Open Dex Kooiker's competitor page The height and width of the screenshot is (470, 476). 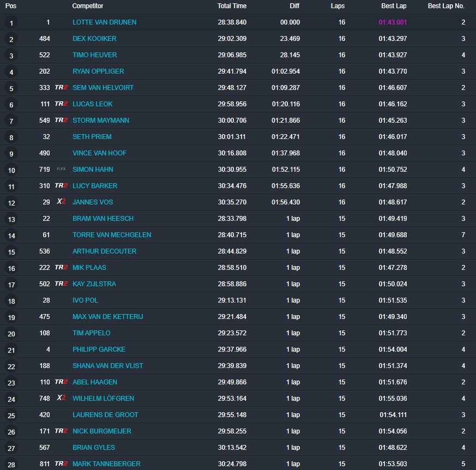coord(94,39)
